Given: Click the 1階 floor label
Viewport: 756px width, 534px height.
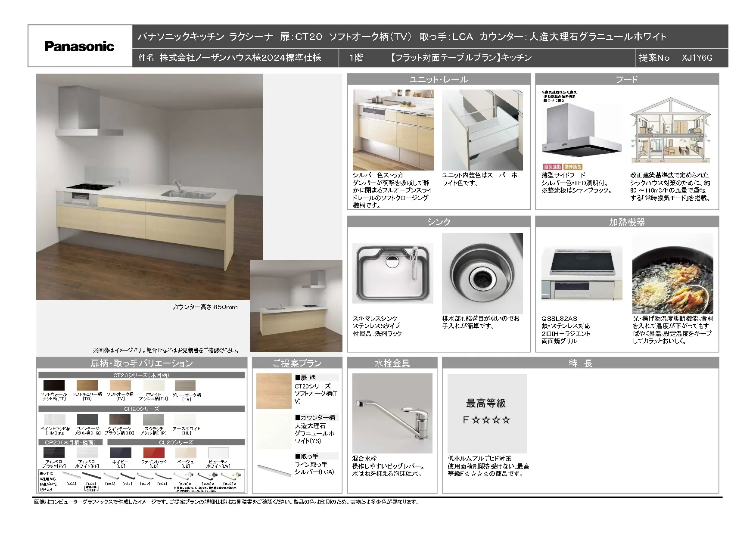Looking at the screenshot, I should 356,58.
